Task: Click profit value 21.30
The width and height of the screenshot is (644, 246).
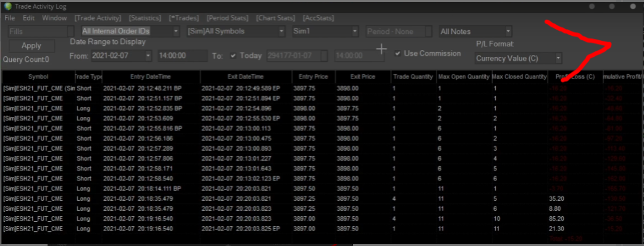Action: point(556,229)
